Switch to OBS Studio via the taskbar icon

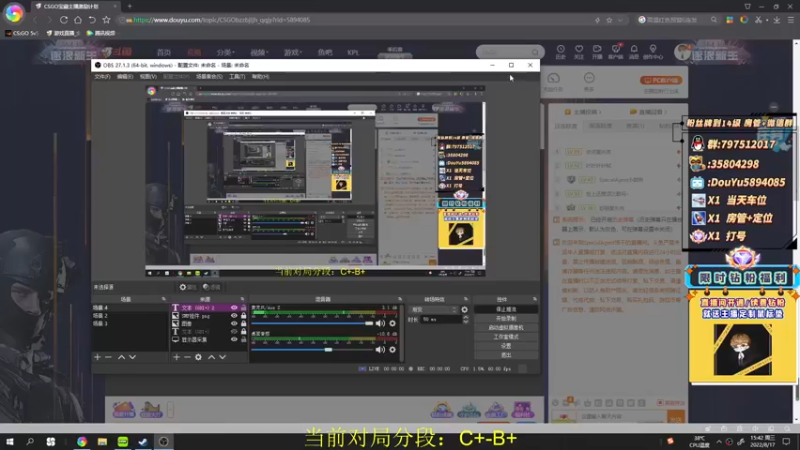164,441
